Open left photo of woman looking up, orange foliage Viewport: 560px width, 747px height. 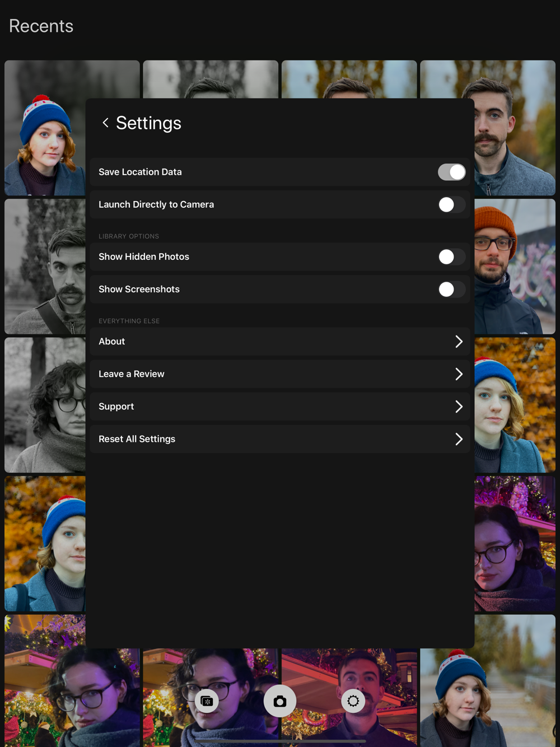pos(45,544)
